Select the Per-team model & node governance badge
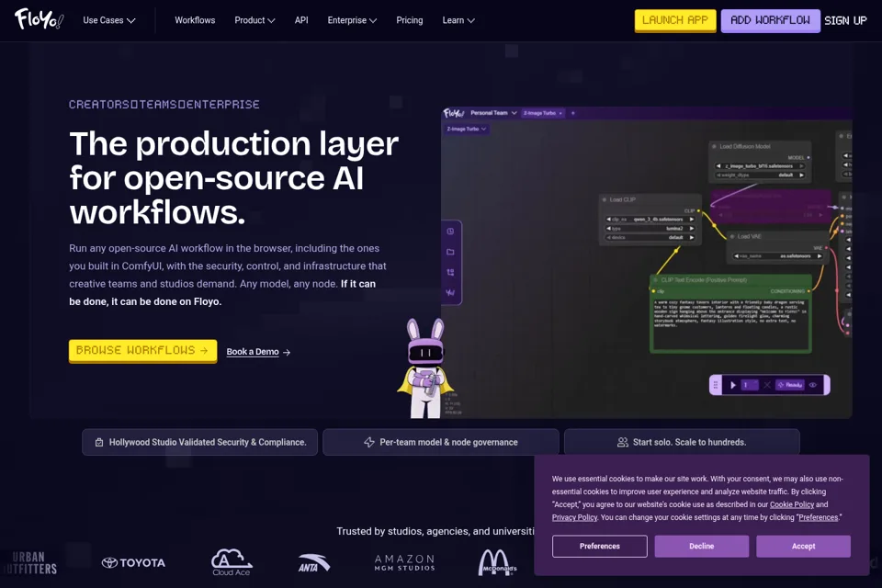 [x=440, y=442]
